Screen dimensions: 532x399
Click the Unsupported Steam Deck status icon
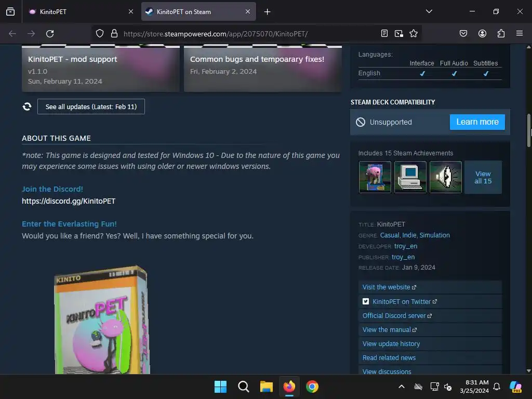[x=361, y=122]
